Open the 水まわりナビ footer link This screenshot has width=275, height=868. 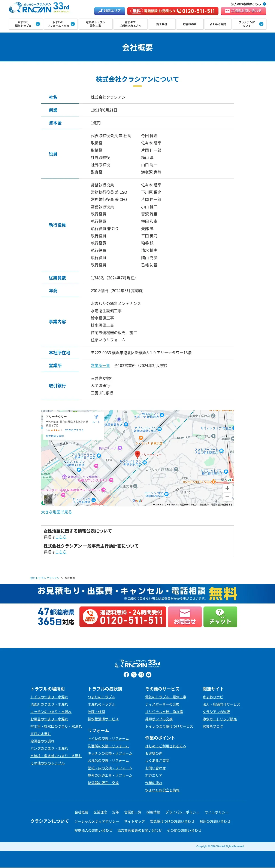[213, 697]
